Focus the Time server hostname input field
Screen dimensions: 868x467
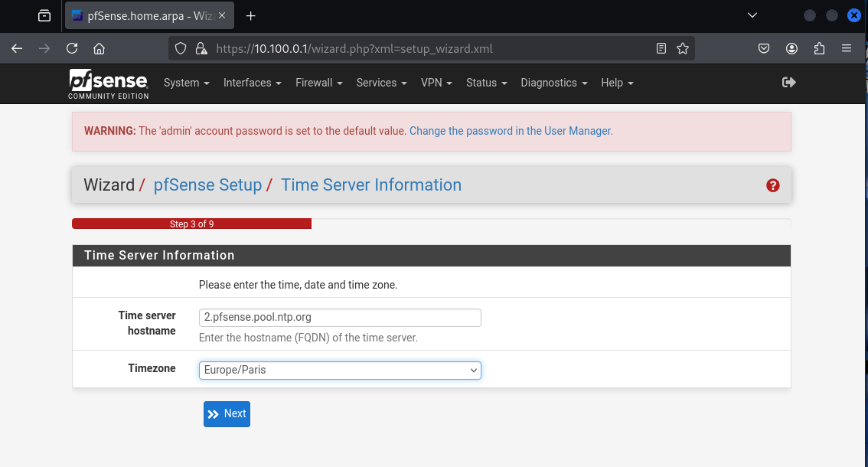[x=340, y=318]
